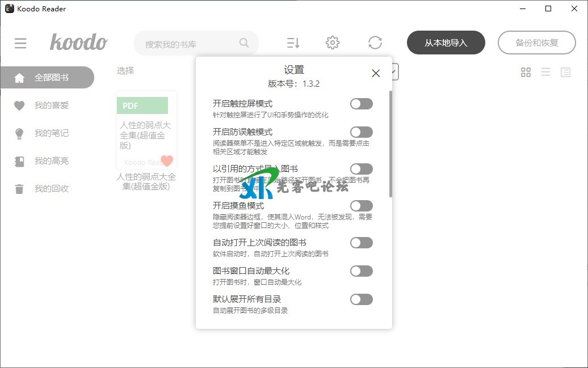Screen dimensions: 588x368
Task: Turn on 开启摸鱼模式 switch
Action: [x=362, y=206]
